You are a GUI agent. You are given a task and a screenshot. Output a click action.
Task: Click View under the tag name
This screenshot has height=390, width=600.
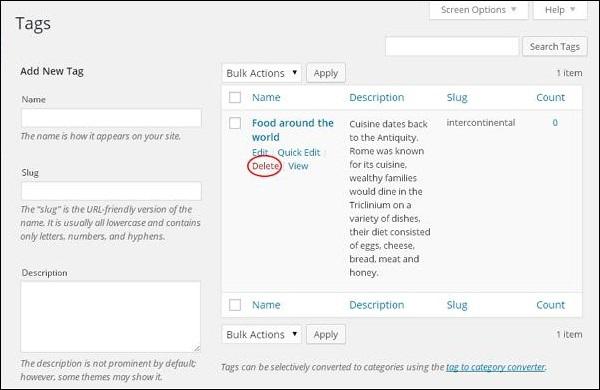click(298, 166)
